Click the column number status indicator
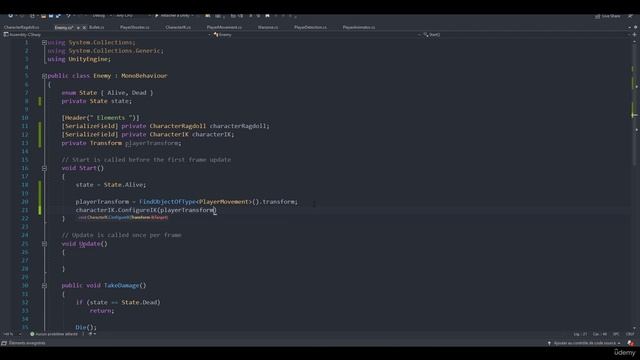640x360 pixels. point(600,334)
